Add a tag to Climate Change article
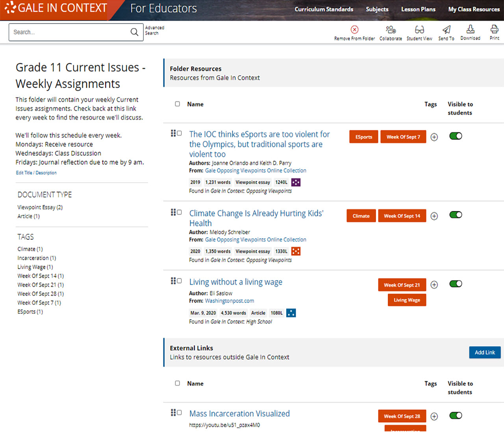Screen dimensions: 504x433 (x=434, y=216)
